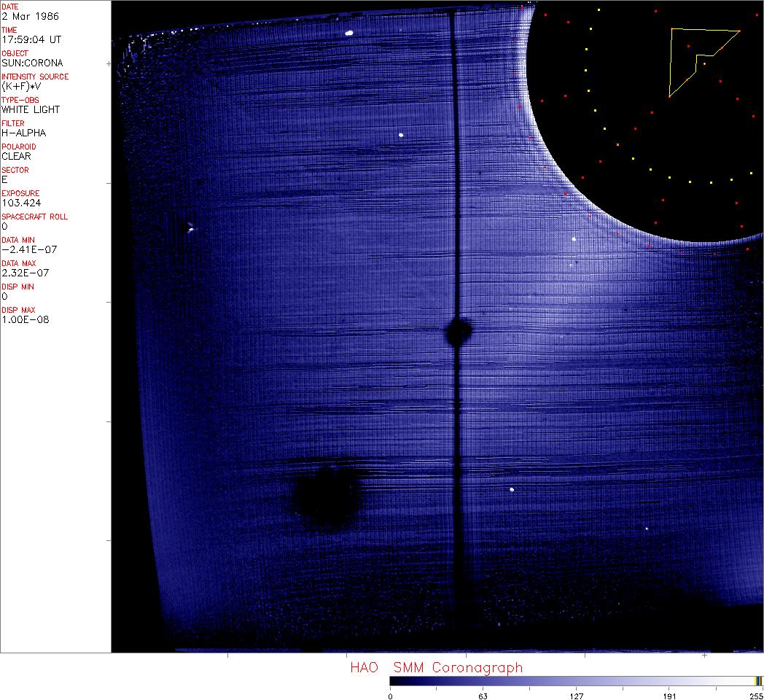Click the POLAROID value CLEAR
Viewport: 764px width, 700px height.
(x=16, y=156)
